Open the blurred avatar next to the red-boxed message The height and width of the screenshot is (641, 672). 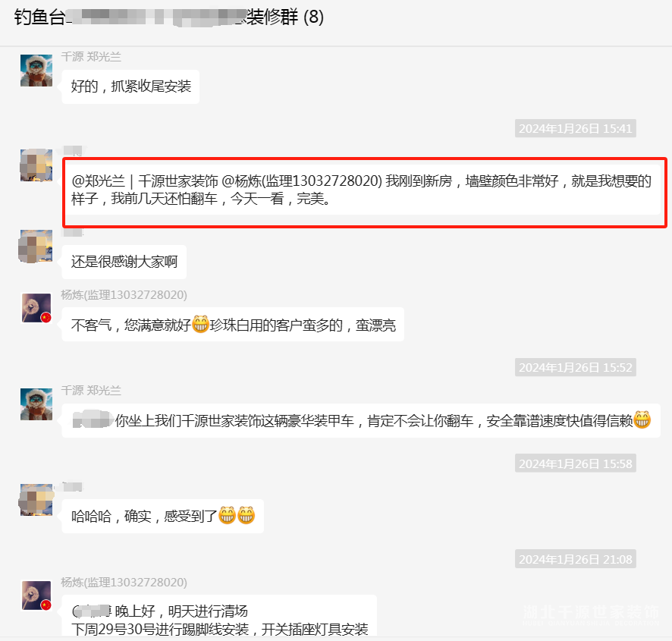click(x=36, y=165)
